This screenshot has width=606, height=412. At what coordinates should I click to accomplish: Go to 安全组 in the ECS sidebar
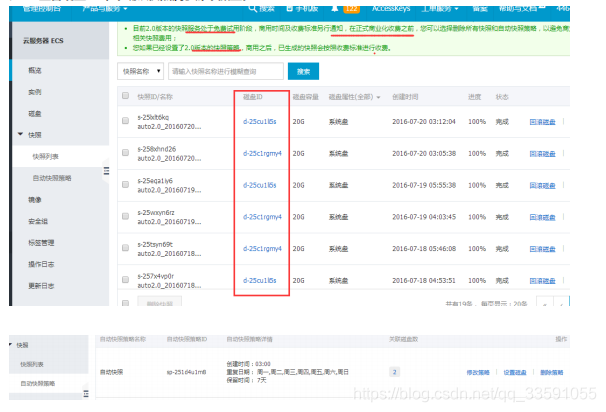tap(38, 221)
